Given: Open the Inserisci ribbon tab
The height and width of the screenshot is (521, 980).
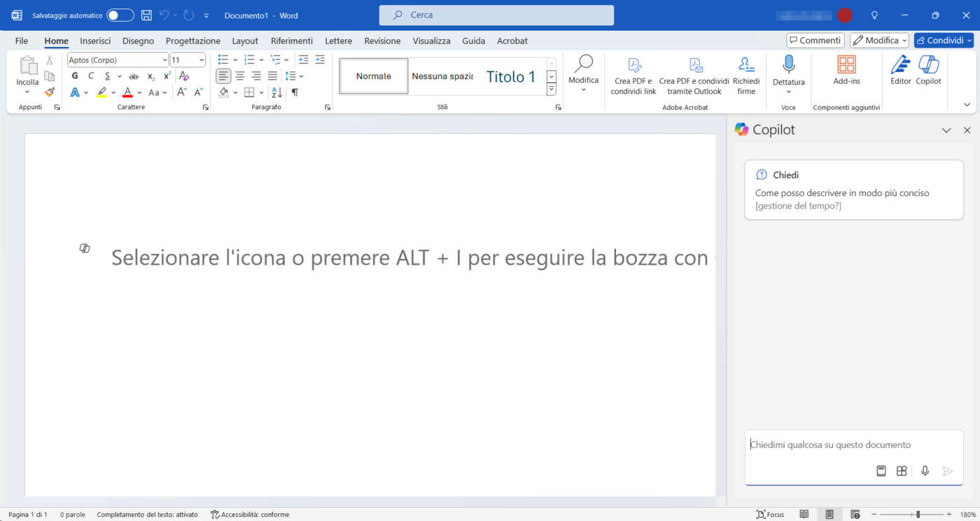Looking at the screenshot, I should [x=95, y=41].
